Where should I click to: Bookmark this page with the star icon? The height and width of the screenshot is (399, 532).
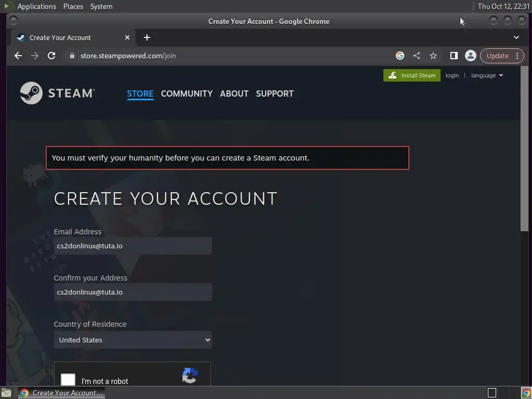pyautogui.click(x=433, y=56)
